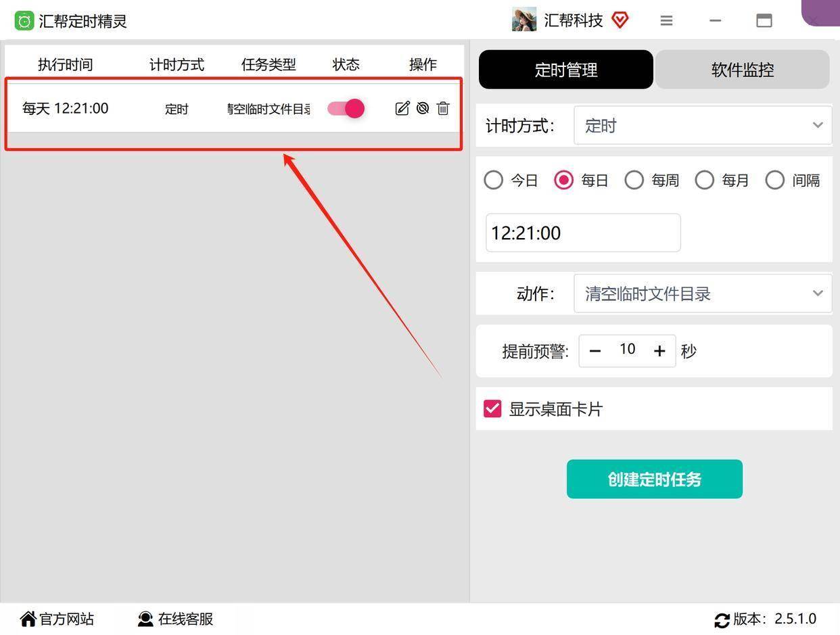Screen dimensions: 840x635
Task: Increase 提前预警 seconds with the plus button
Action: click(659, 350)
